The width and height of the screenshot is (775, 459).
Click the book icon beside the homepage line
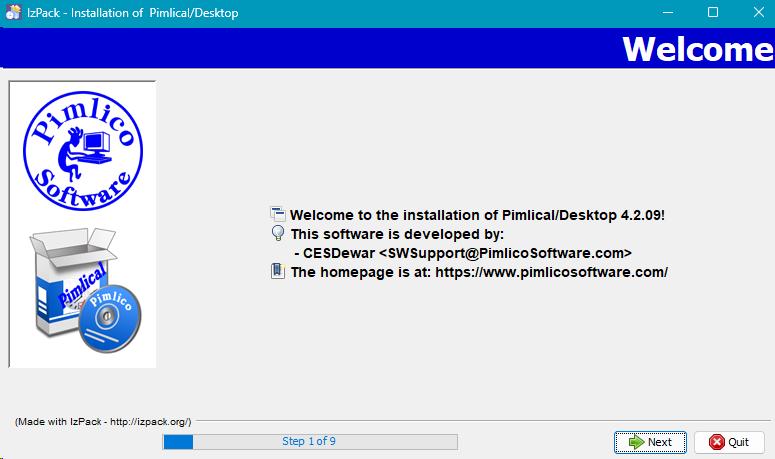pyautogui.click(x=278, y=271)
